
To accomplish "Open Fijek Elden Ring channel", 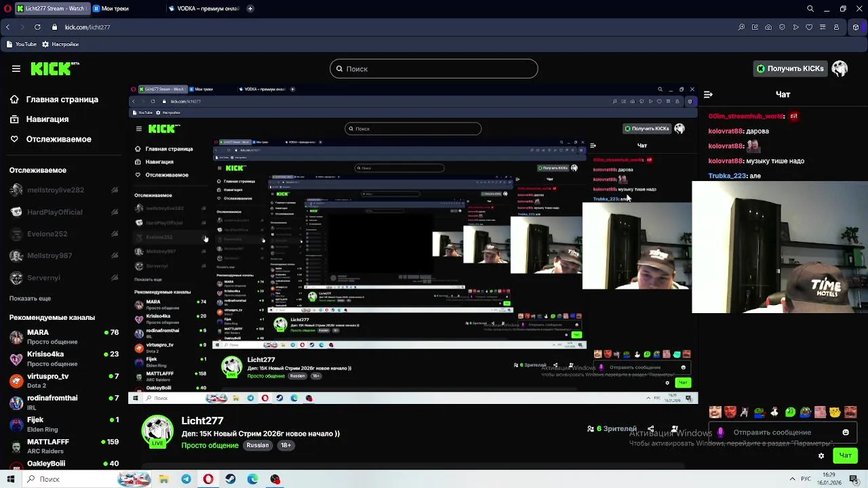I will [x=64, y=424].
